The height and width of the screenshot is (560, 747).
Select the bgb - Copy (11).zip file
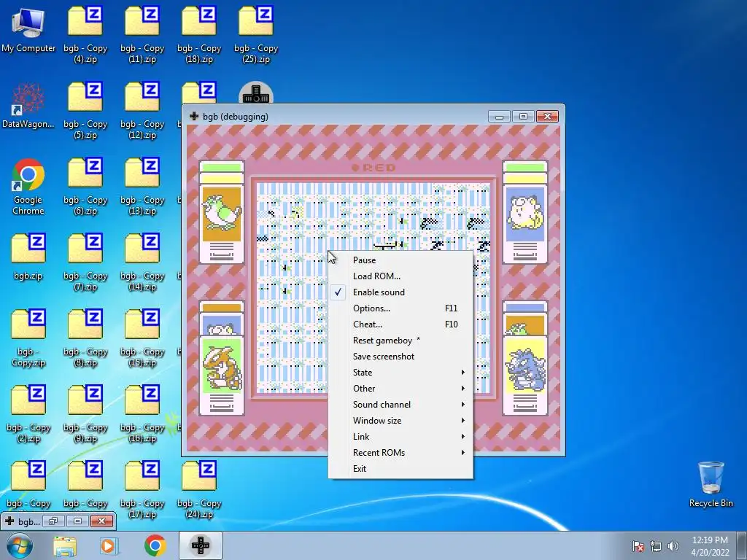(x=142, y=34)
